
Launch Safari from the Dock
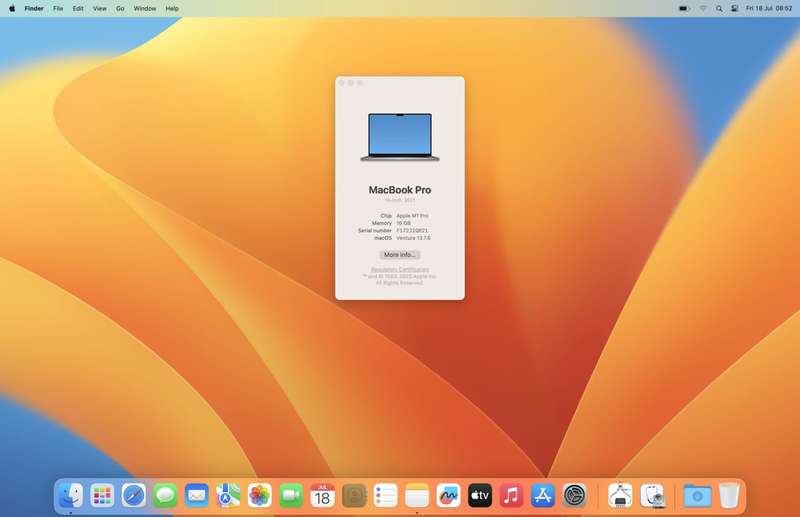tap(134, 495)
